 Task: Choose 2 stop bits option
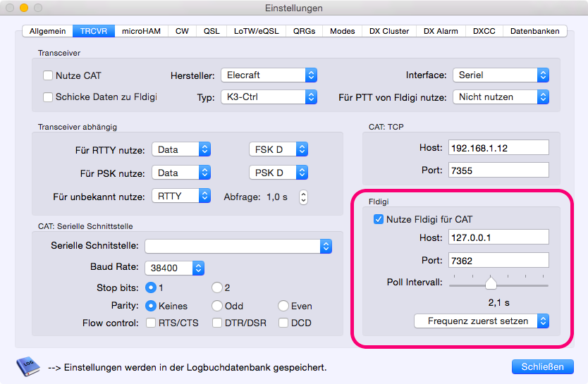(x=217, y=287)
